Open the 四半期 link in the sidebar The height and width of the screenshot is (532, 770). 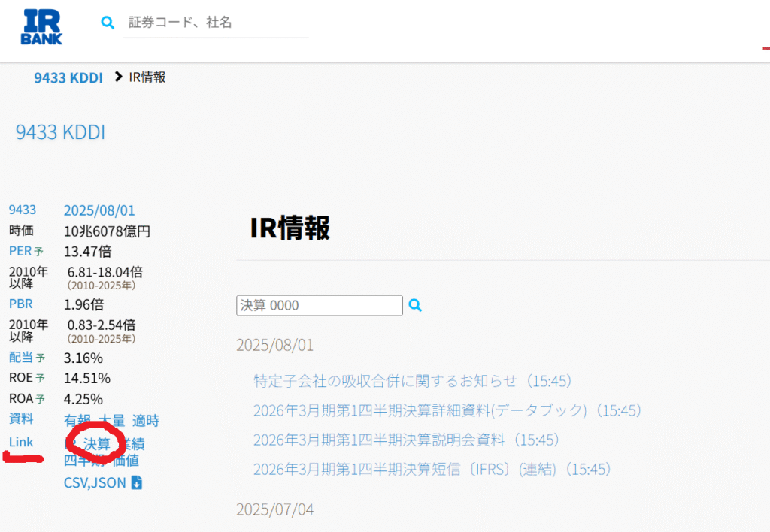click(x=84, y=461)
